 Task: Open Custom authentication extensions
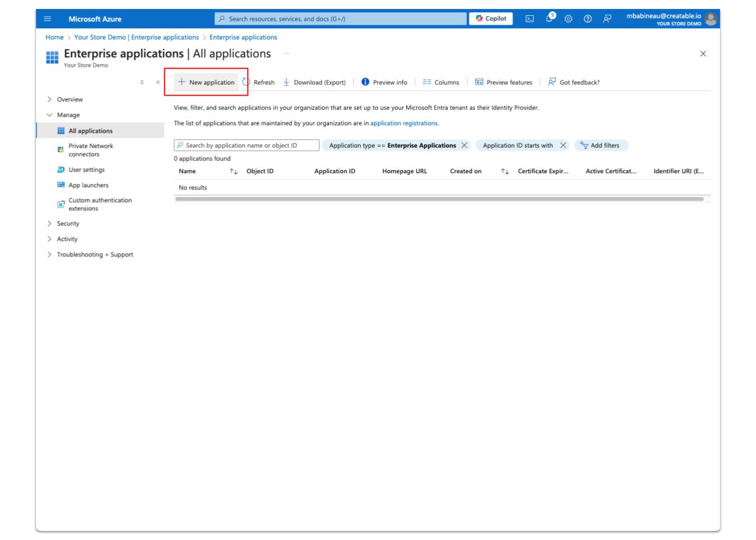[100, 204]
